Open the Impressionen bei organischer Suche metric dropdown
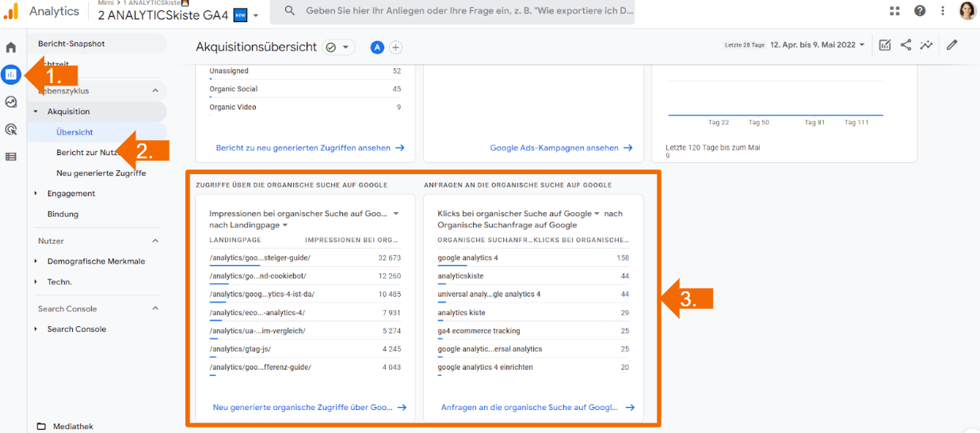Screen dimensions: 980x433 (x=396, y=214)
